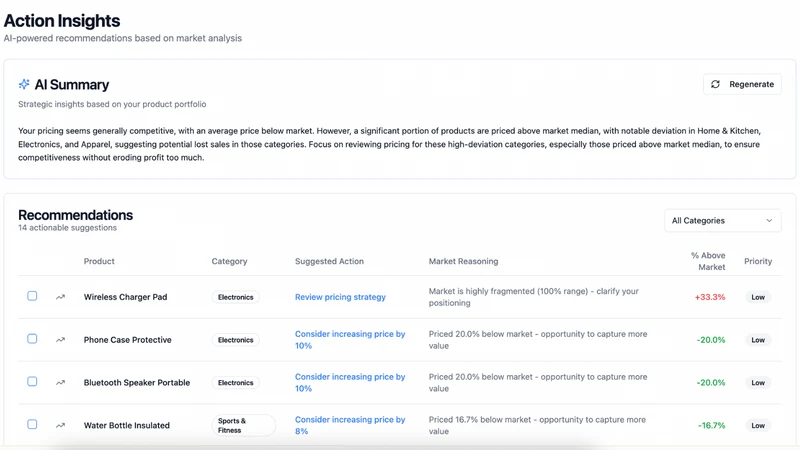Click the AI Summary sparkle icon

[24, 84]
